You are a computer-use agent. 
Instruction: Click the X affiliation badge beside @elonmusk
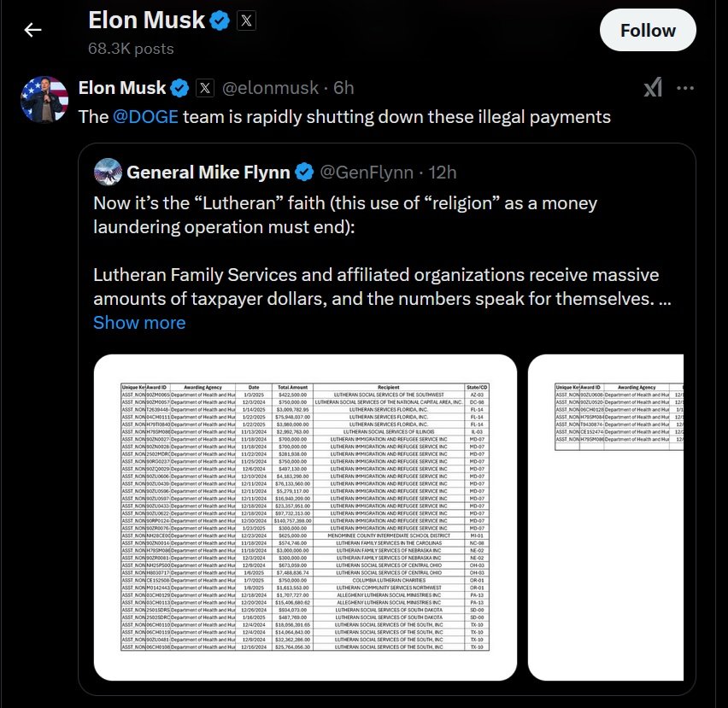[205, 87]
